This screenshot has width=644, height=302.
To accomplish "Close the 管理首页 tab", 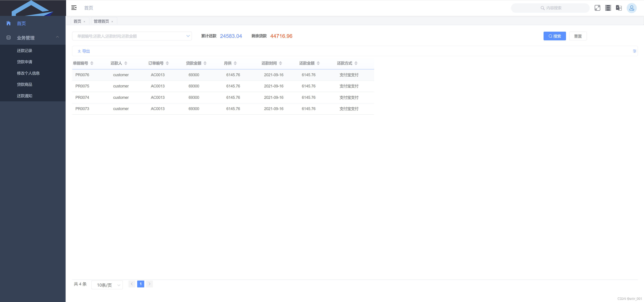I will [x=112, y=22].
